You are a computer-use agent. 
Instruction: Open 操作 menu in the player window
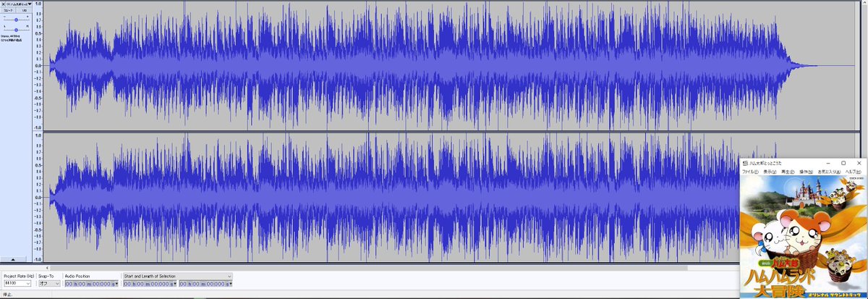coord(807,172)
